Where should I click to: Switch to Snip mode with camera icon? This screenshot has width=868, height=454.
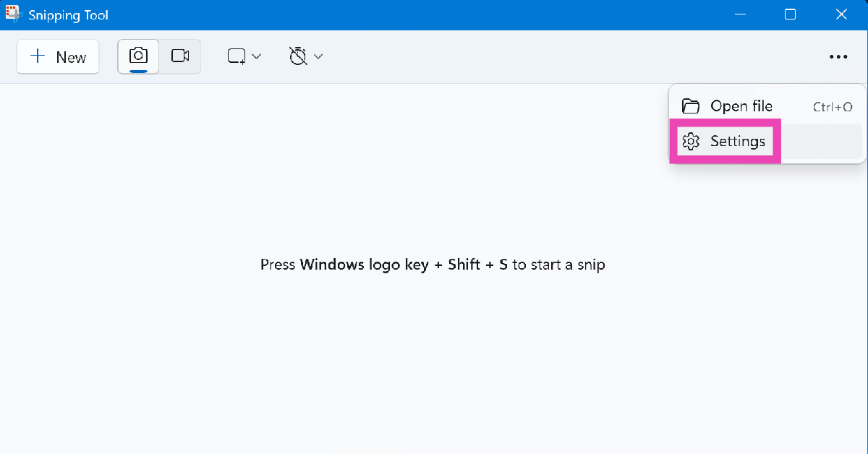coord(138,56)
